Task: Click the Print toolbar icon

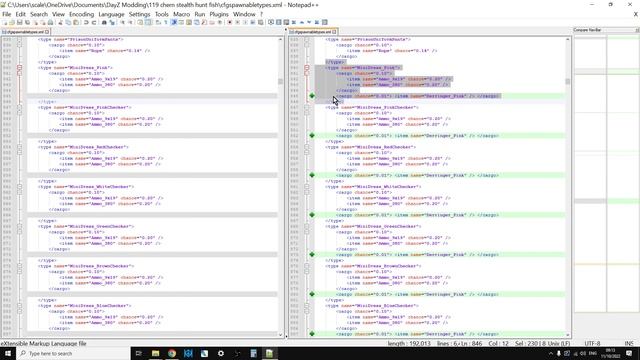Action: (50, 22)
